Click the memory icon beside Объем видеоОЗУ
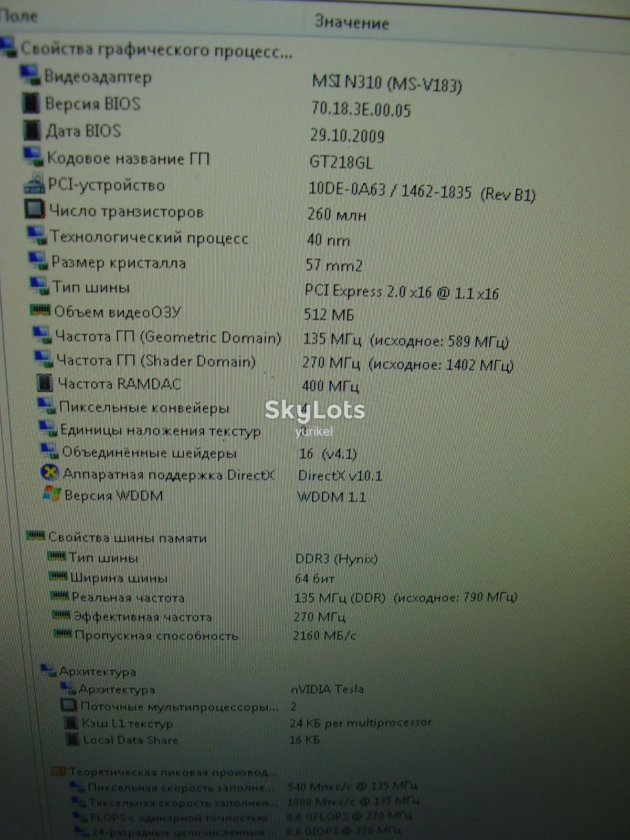This screenshot has width=630, height=840. (40, 310)
